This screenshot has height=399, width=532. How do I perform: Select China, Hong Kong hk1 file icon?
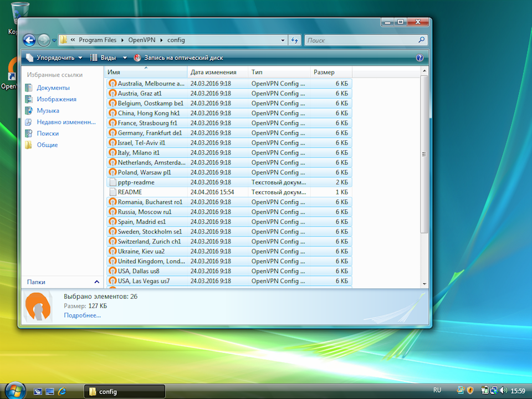pos(112,112)
